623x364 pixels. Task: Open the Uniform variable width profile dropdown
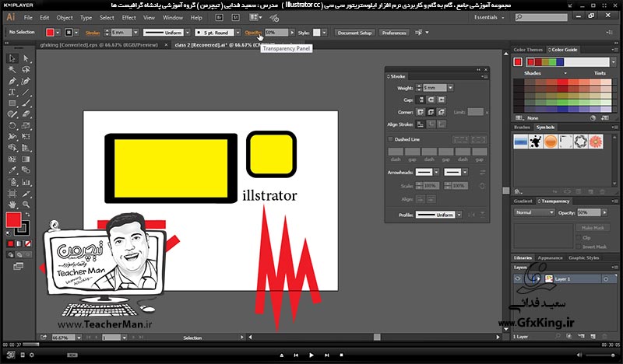tap(188, 33)
